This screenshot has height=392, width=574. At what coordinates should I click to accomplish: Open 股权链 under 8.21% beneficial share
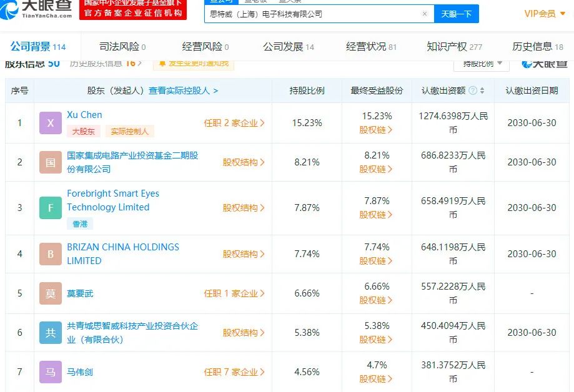point(376,169)
